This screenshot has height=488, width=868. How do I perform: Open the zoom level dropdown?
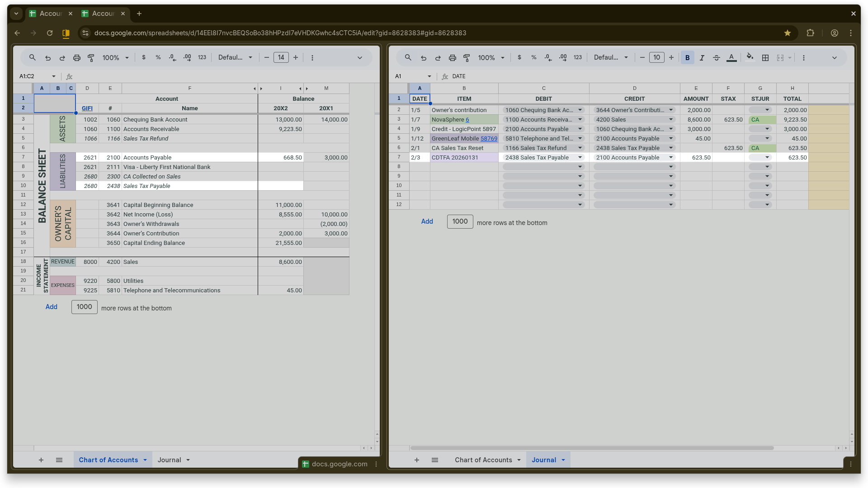point(491,57)
